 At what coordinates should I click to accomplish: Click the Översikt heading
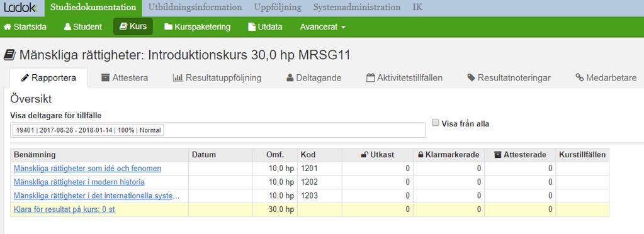tap(31, 99)
